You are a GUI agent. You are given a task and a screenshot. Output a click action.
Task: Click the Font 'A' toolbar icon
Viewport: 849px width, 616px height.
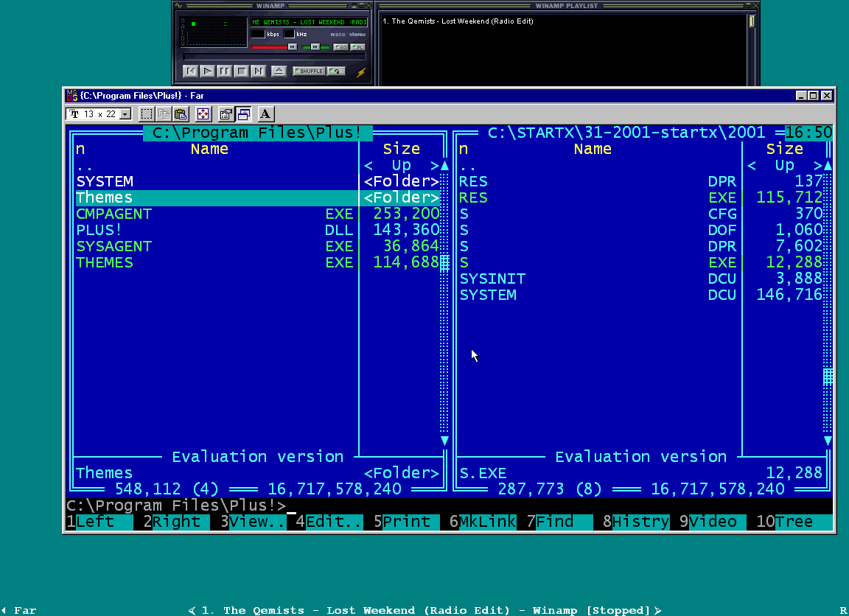266,114
